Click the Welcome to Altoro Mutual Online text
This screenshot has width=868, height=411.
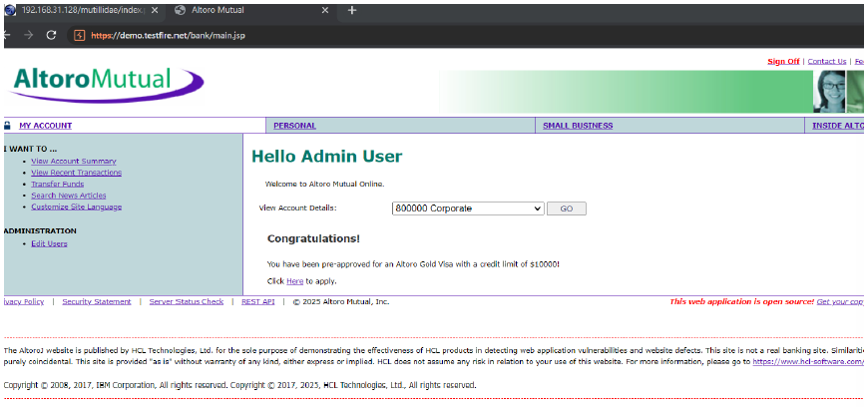point(324,185)
